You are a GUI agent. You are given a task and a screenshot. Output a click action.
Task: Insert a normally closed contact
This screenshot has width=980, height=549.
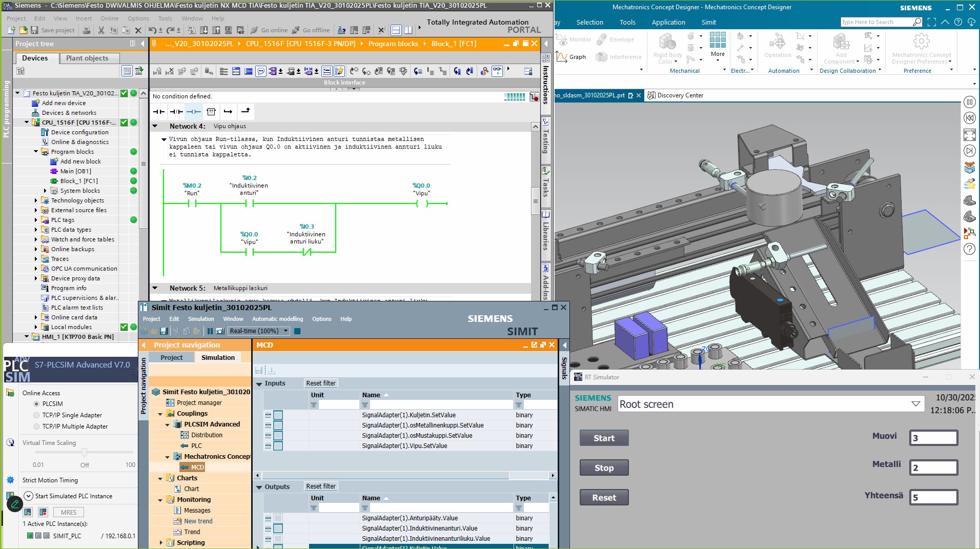[x=176, y=112]
